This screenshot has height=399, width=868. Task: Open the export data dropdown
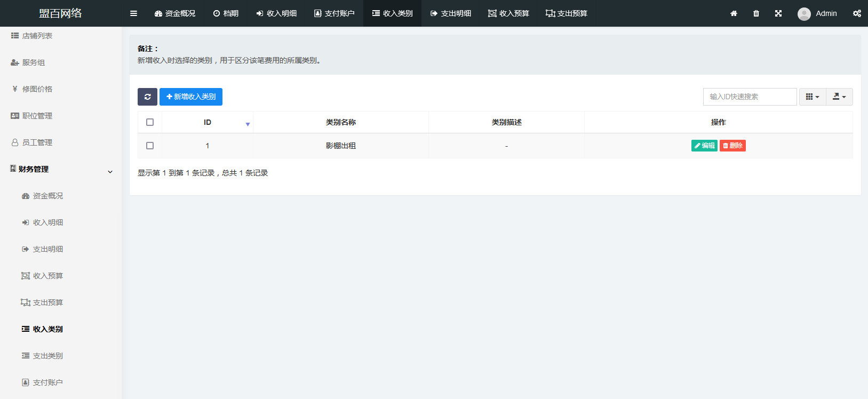point(839,97)
